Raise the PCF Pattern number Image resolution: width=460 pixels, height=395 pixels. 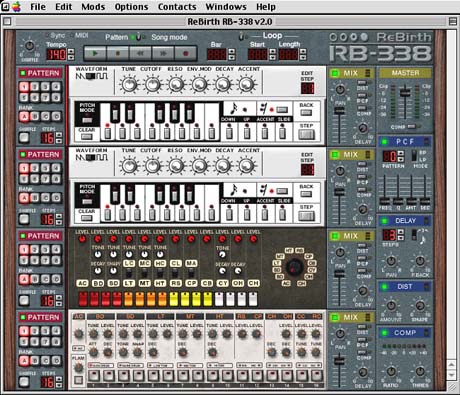click(x=401, y=153)
